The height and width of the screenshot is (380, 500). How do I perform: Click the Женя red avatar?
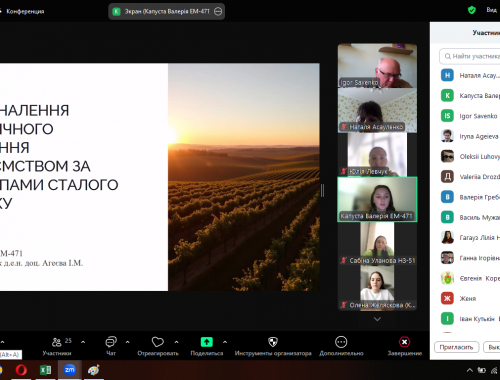[447, 298]
